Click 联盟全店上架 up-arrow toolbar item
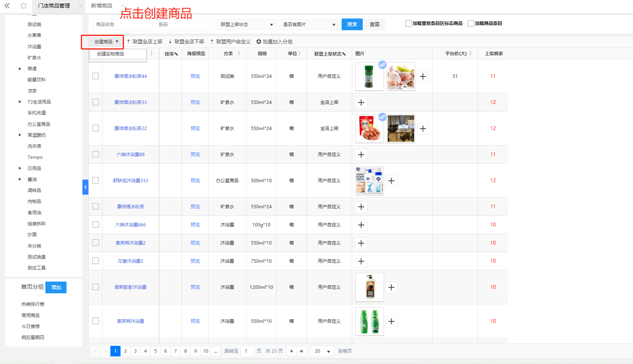This screenshot has width=633, height=364. pyautogui.click(x=144, y=42)
